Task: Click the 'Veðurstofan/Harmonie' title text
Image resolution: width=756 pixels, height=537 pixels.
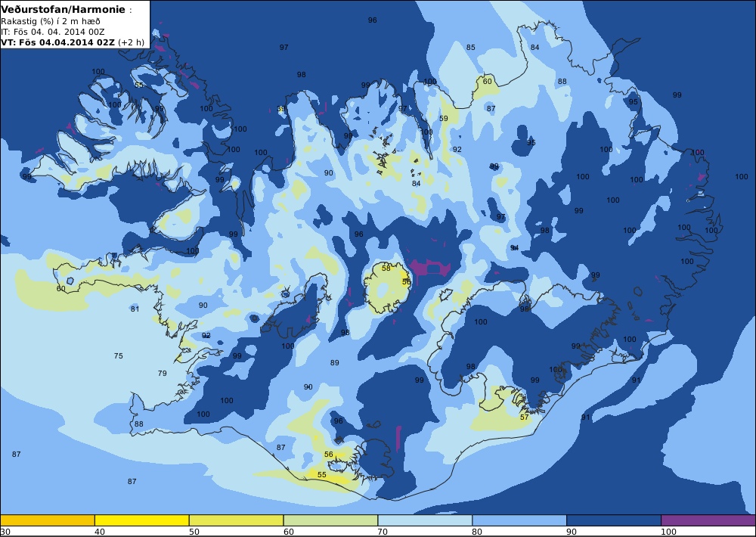Action: tap(64, 10)
